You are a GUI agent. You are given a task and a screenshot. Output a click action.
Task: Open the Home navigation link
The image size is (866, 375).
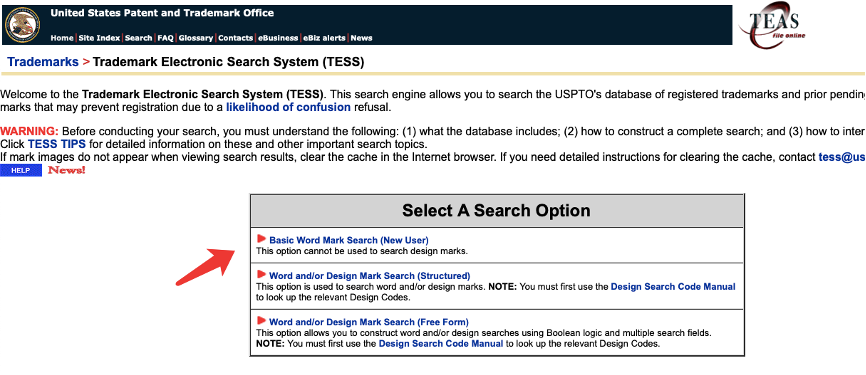pos(62,38)
